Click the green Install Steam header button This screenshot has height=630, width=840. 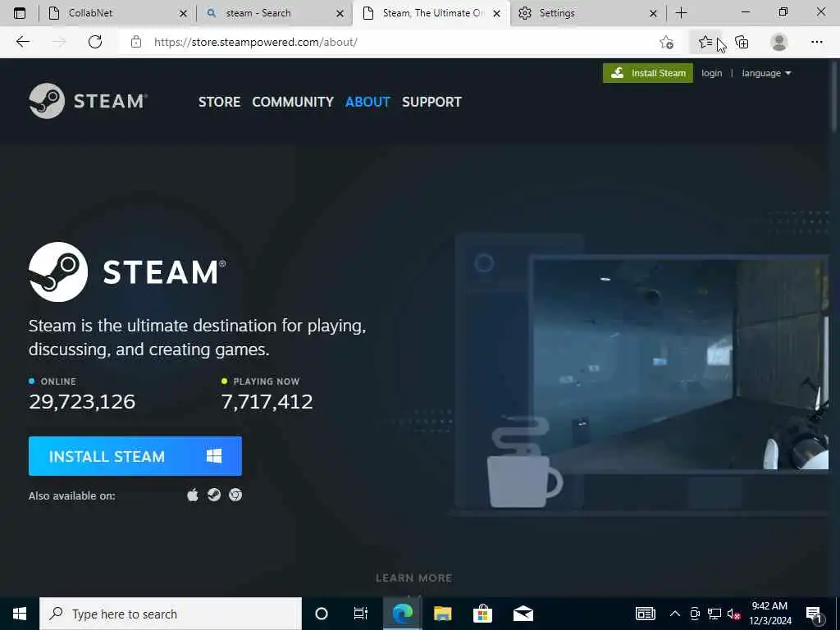click(648, 73)
